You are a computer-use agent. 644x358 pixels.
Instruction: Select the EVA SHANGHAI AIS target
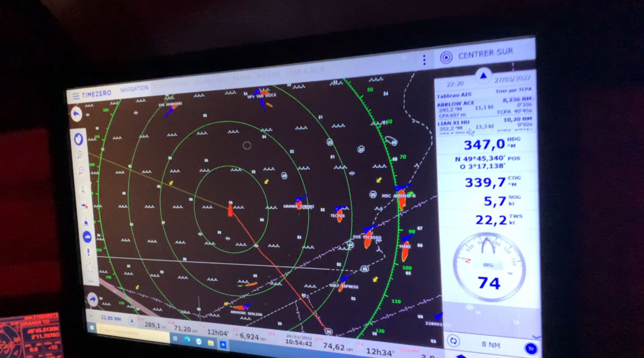tap(171, 109)
